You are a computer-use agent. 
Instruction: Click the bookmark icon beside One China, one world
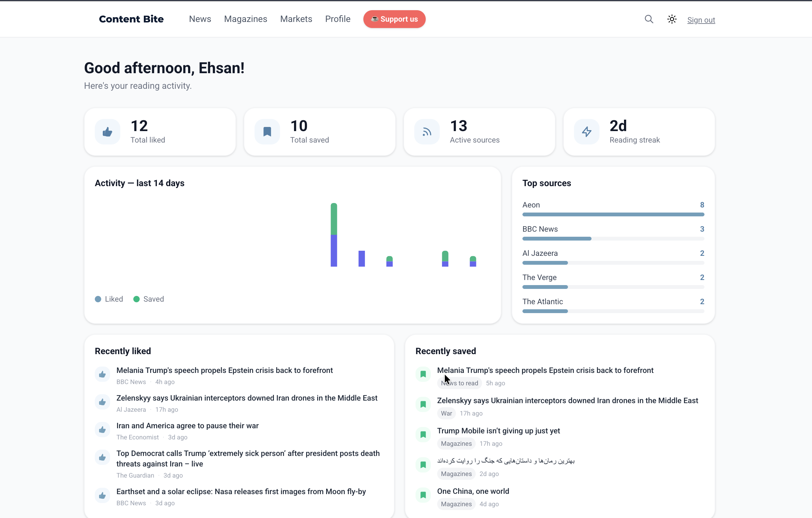point(423,495)
